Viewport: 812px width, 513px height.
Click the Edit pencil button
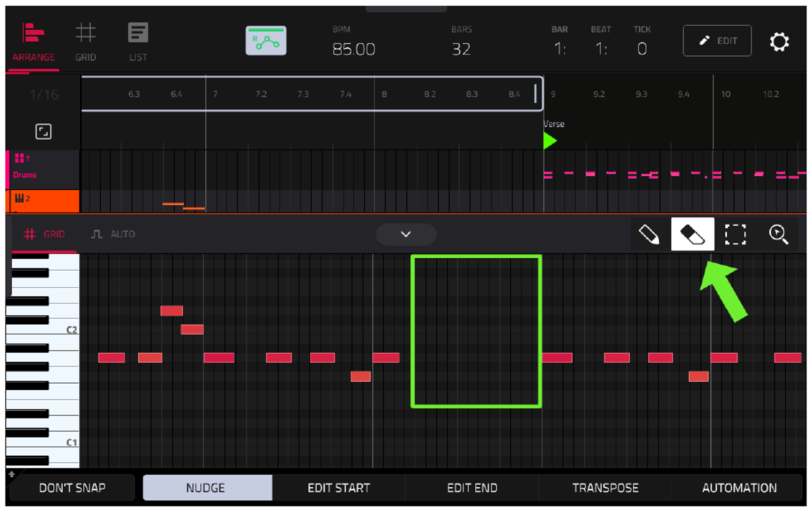click(717, 41)
